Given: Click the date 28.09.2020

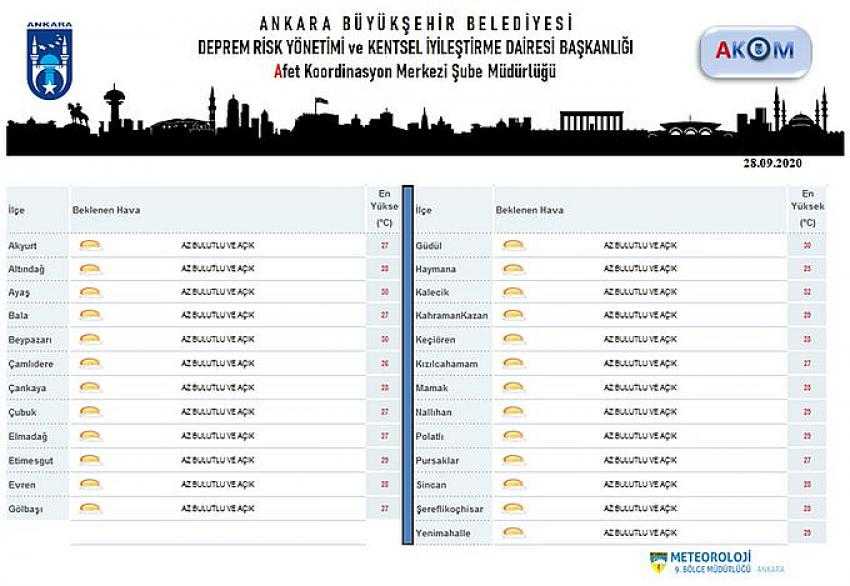Looking at the screenshot, I should coord(772,163).
